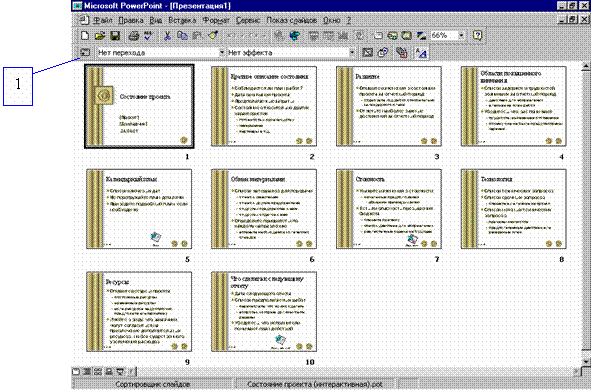Toggle the Show Formatting icon
This screenshot has width=591, height=390.
click(421, 53)
